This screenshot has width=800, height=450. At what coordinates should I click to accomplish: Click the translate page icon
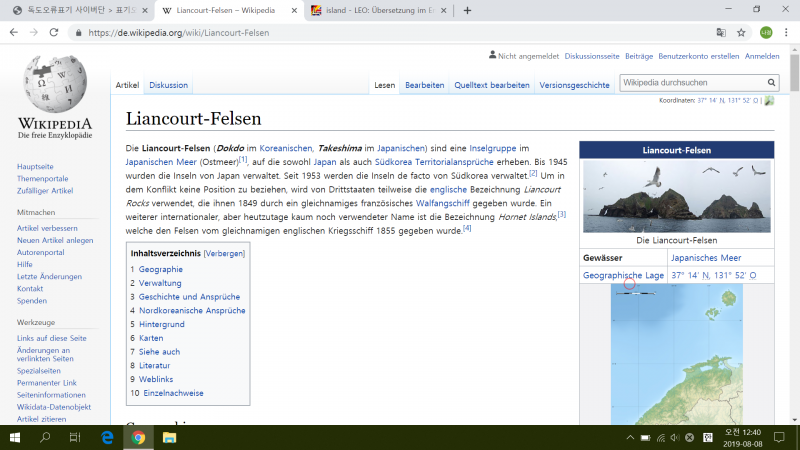719,32
